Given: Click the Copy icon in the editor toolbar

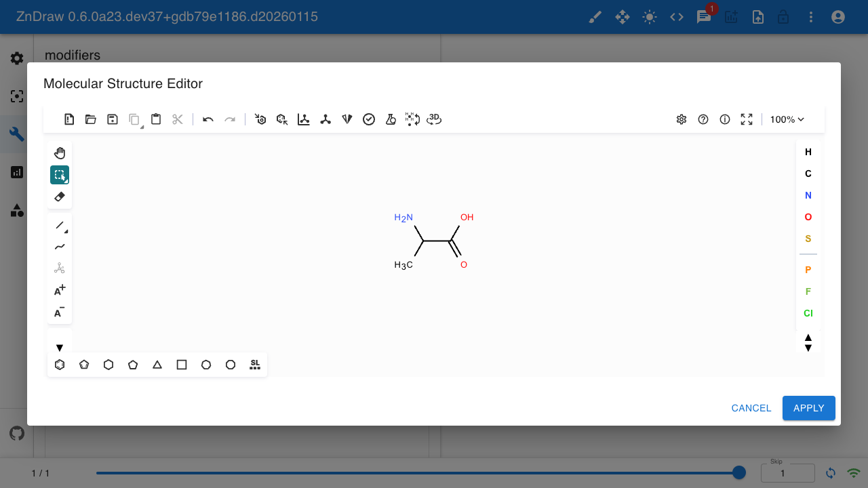Looking at the screenshot, I should click(134, 119).
